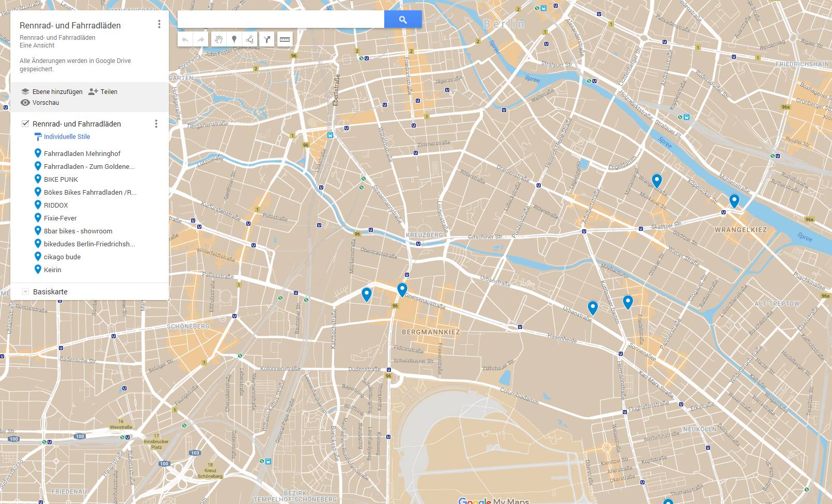Select Fahrradladen Mehringhof in the list
The height and width of the screenshot is (504, 832).
click(82, 153)
